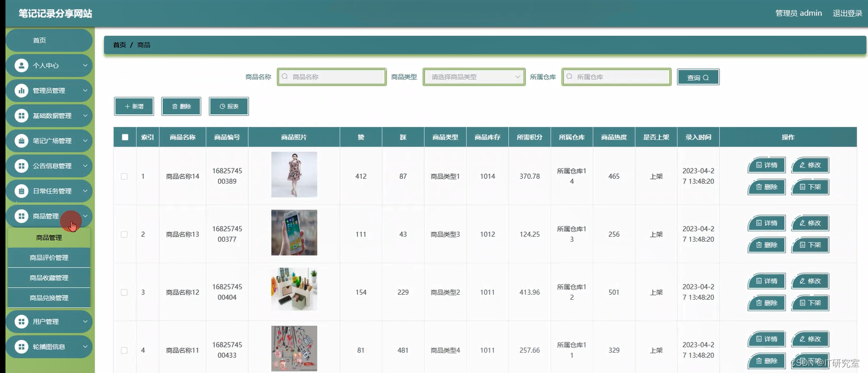Click the product thumbnail of 商品名称11

tap(294, 349)
